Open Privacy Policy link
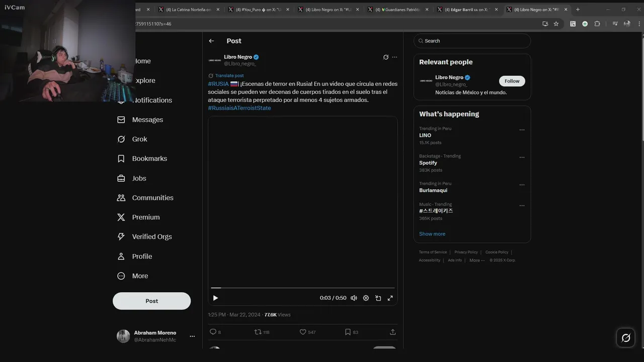The width and height of the screenshot is (644, 362). 466,252
